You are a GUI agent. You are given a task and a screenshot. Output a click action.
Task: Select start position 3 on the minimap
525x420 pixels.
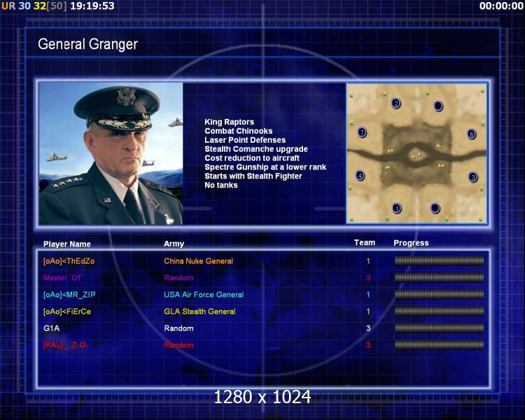point(472,177)
